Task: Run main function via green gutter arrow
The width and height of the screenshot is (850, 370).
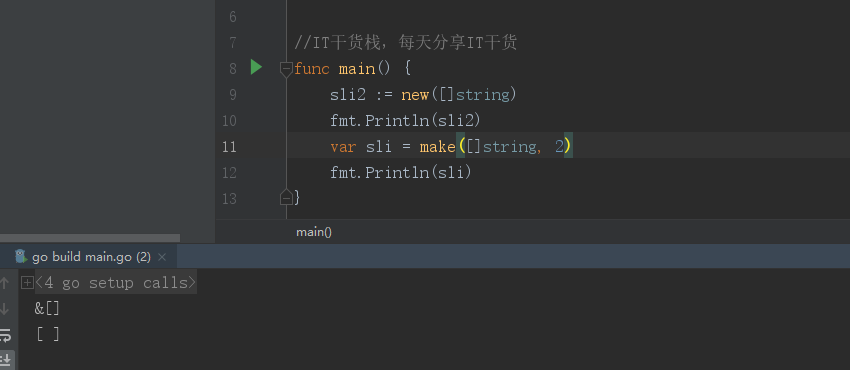Action: (x=256, y=68)
